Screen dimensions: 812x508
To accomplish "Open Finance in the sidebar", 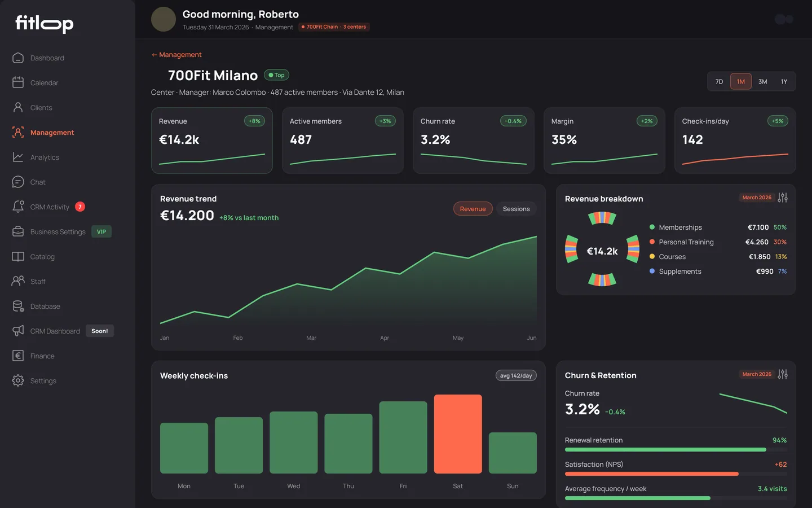I will 42,356.
